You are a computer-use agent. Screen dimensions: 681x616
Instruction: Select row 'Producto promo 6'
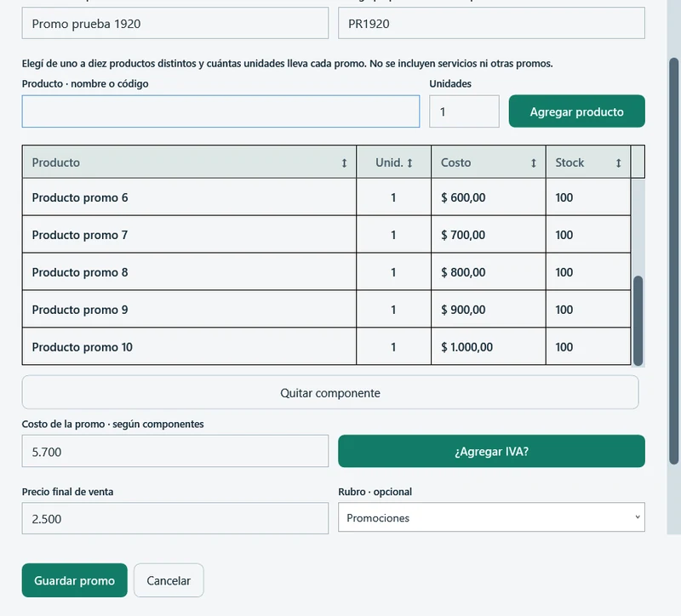326,197
